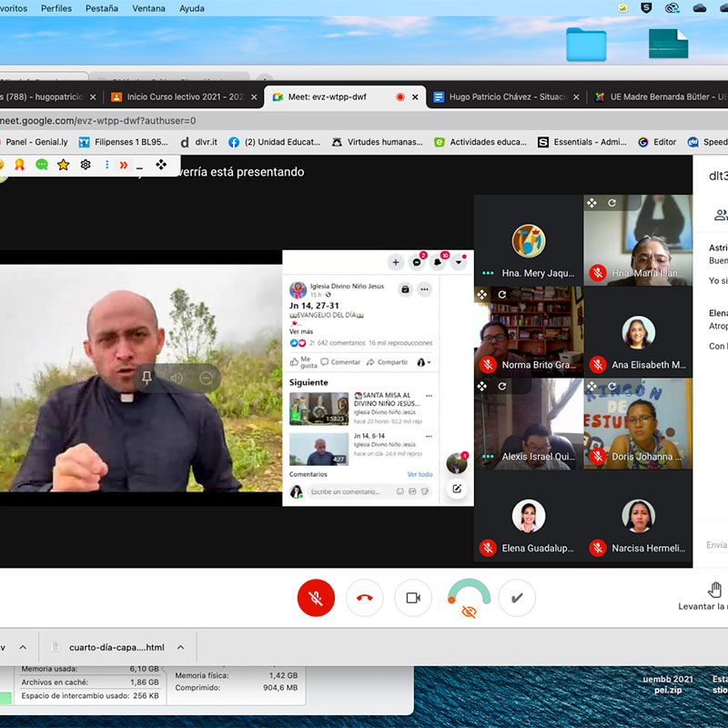Open the Essentials - Admin bookmark

coord(582,142)
